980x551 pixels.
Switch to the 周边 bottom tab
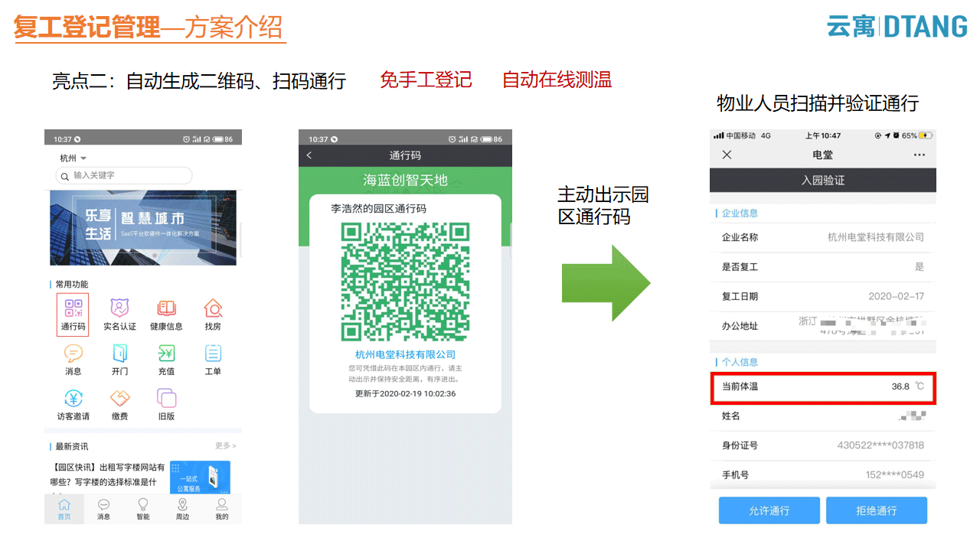tap(182, 509)
